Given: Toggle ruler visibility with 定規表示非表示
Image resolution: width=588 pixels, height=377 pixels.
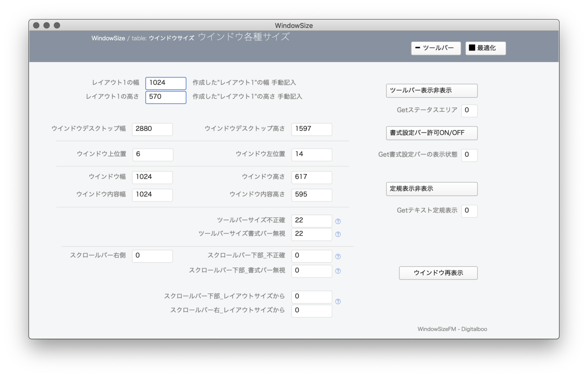Looking at the screenshot, I should (431, 189).
